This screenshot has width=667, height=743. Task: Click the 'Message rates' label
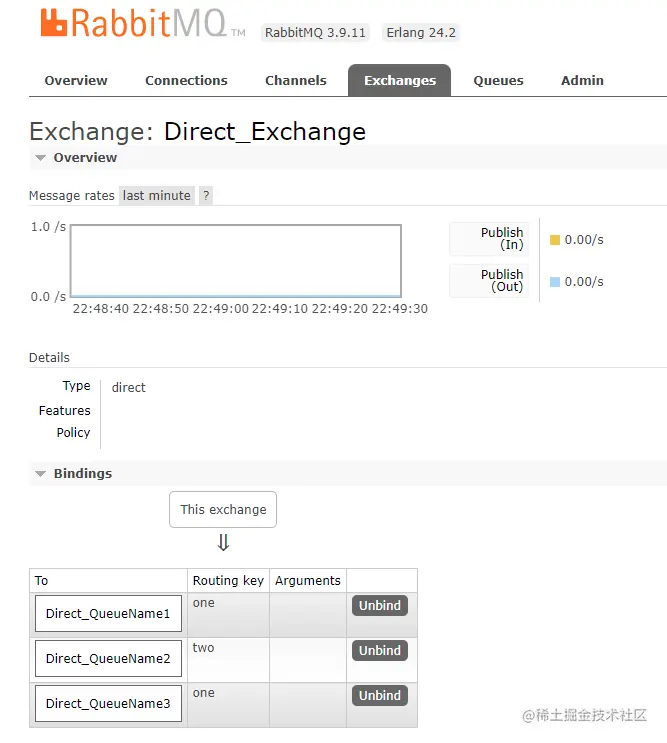coord(72,196)
